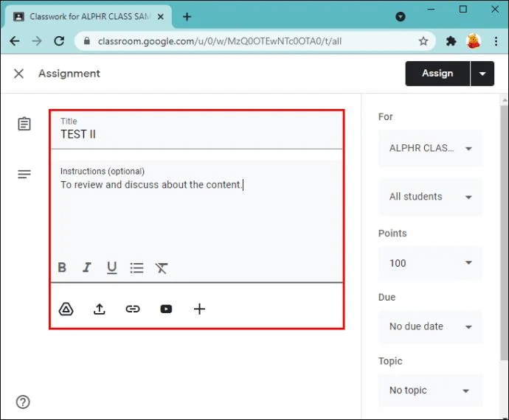Viewport: 509px width, 420px height.
Task: Close the Classwork for ALPHR CLASS tab
Action: [x=160, y=16]
